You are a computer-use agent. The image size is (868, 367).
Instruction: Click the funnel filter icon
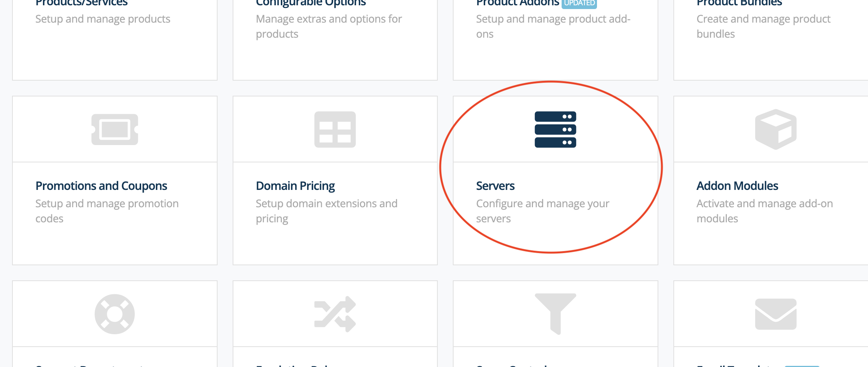(555, 314)
